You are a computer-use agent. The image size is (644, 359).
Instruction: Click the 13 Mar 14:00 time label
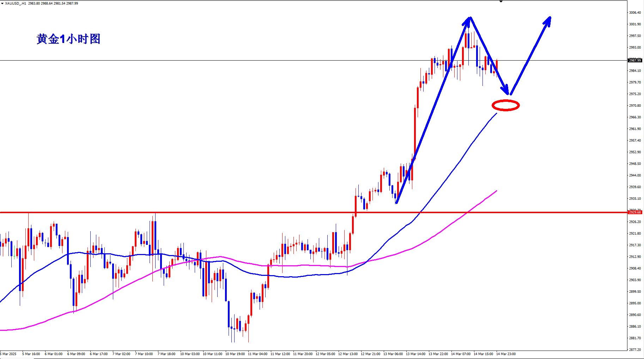point(415,354)
